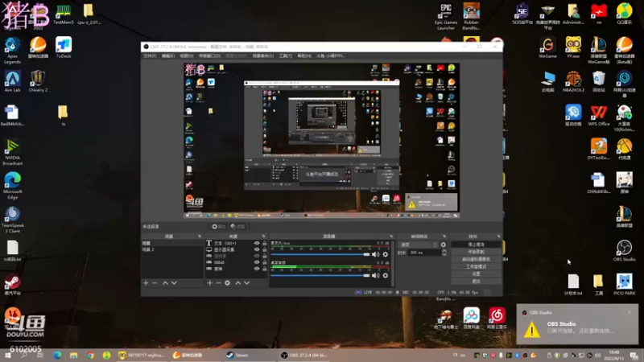The image size is (644, 362).
Task: Pop out the 来源 dock panel
Action: 264,237
